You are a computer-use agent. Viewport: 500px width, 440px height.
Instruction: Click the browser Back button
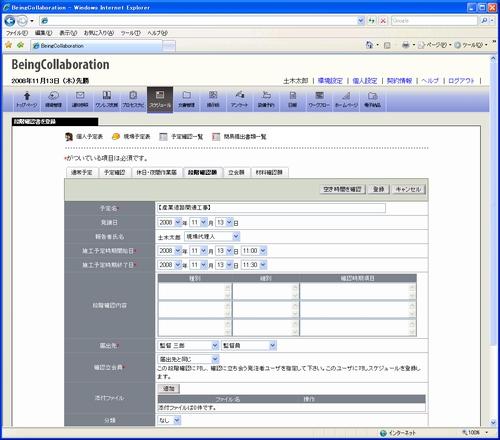pos(10,21)
